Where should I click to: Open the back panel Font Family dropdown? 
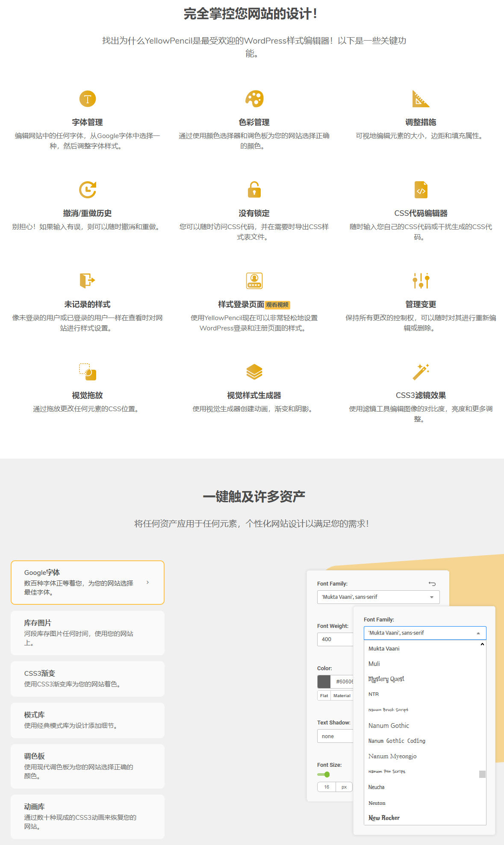378,597
